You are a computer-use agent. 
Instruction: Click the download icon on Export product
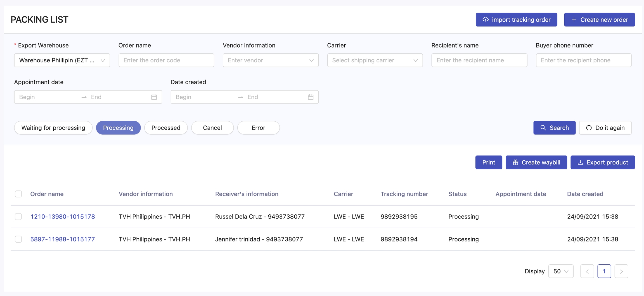(580, 163)
